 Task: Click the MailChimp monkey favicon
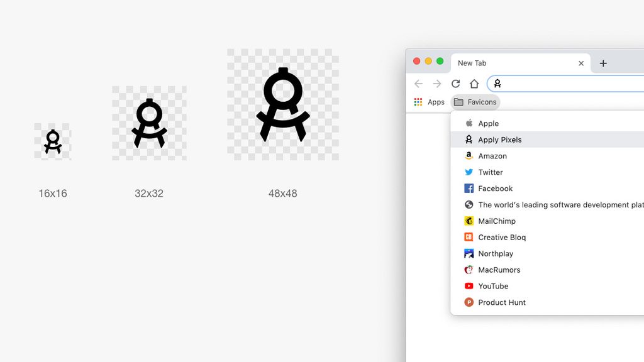pyautogui.click(x=469, y=221)
